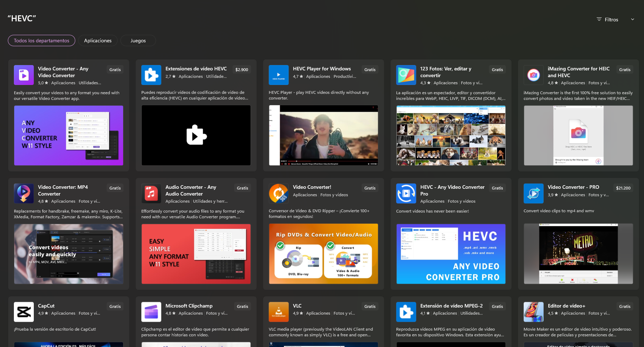Viewport: 644px width, 347px height.
Task: Click the description 'Convert video clips to mp4 and wmv'
Action: [559, 211]
